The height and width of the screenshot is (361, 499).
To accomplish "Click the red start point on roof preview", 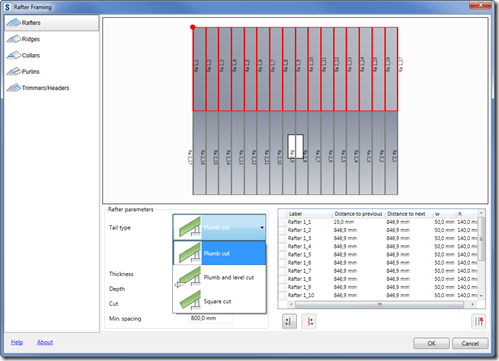I will [193, 27].
